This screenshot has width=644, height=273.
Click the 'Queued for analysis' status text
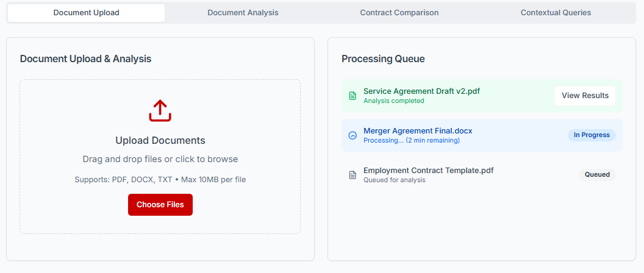click(394, 180)
